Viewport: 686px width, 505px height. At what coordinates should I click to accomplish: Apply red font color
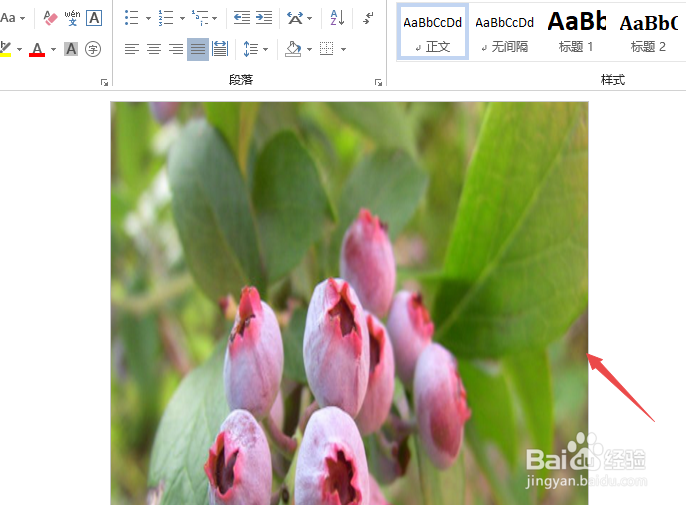37,49
